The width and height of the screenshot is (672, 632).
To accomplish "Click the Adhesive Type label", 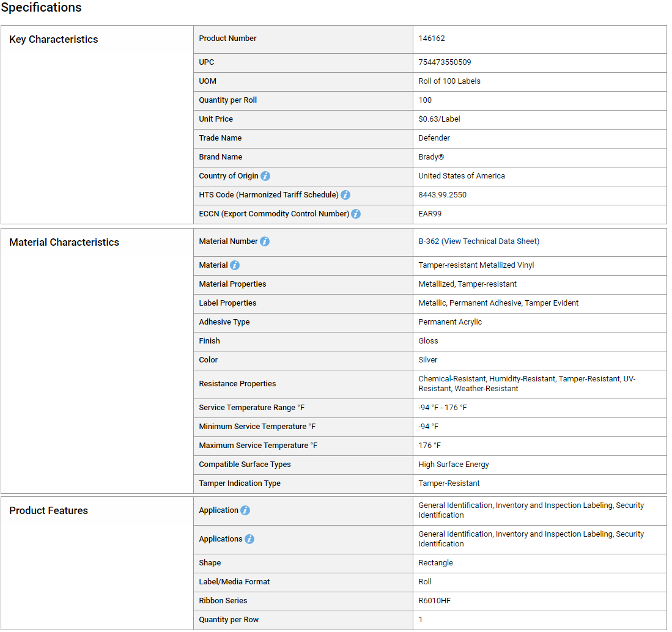I will pos(224,322).
